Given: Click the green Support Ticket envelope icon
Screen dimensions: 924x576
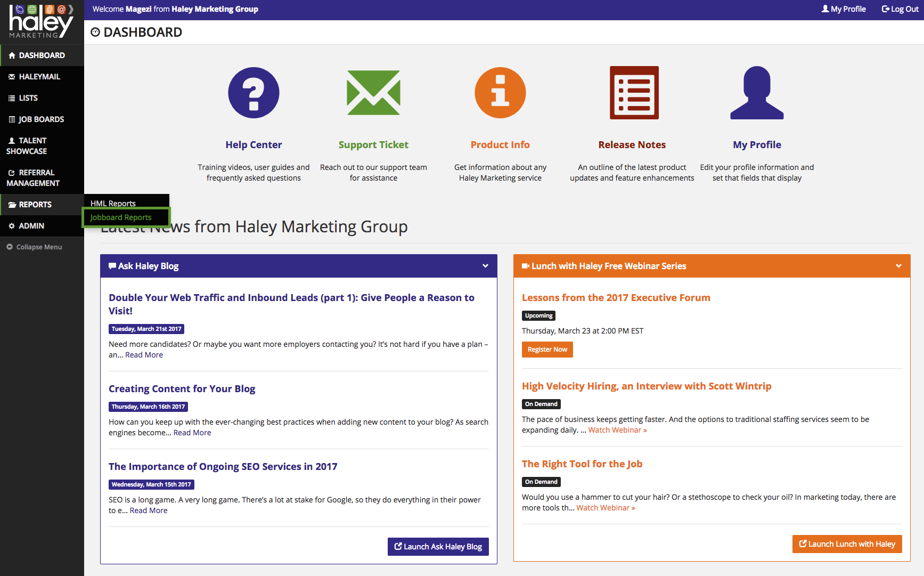Looking at the screenshot, I should (373, 93).
